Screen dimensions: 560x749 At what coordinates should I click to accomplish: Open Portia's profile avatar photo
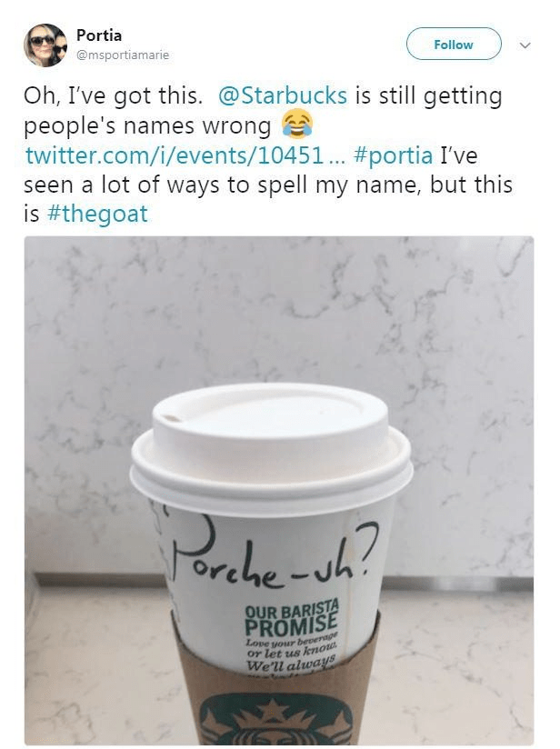pos(45,45)
